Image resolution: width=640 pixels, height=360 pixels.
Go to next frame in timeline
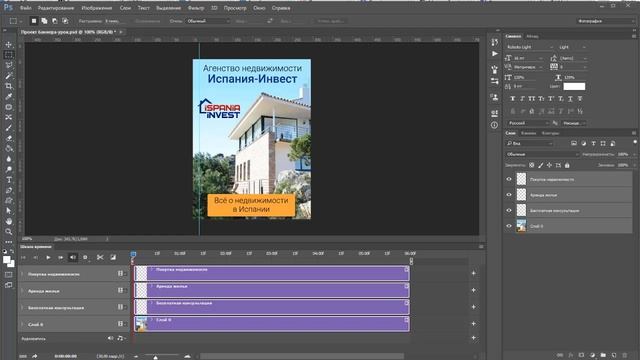point(60,257)
